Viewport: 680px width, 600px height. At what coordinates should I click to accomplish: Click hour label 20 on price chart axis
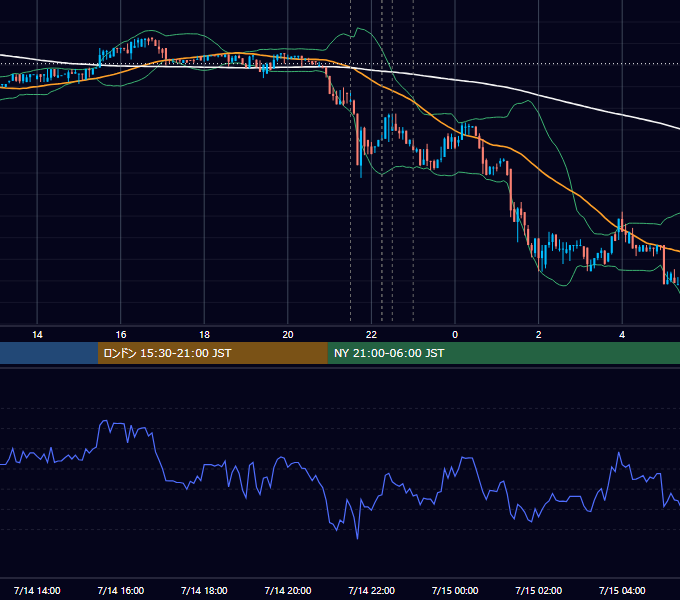tap(288, 335)
